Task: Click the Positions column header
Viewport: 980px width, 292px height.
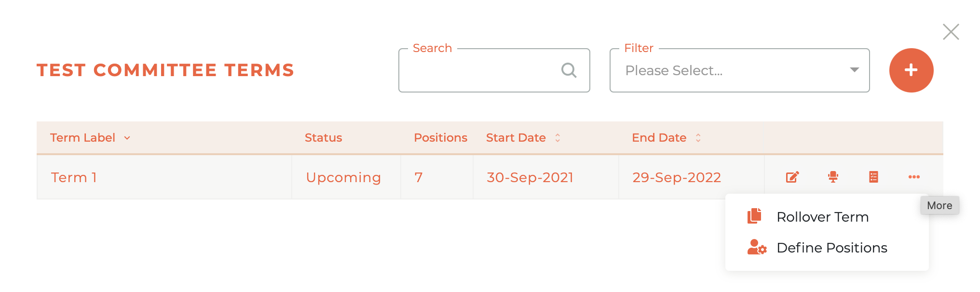Action: [x=440, y=138]
